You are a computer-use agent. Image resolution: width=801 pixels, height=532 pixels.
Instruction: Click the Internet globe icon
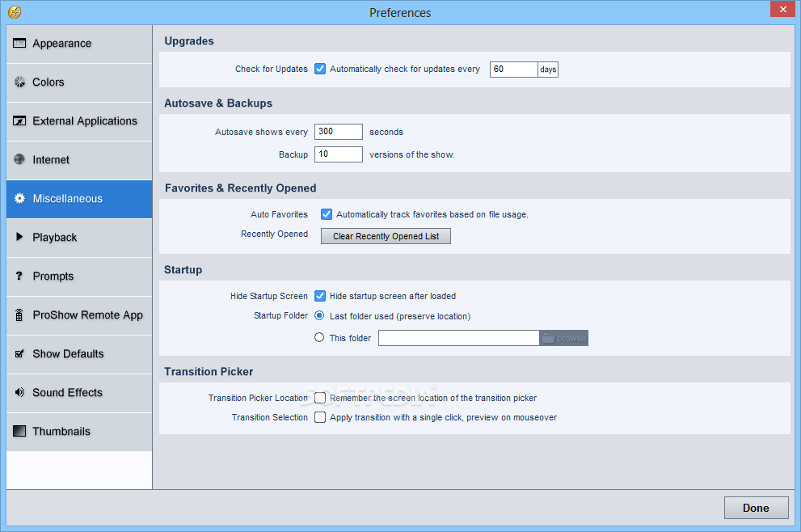(19, 159)
